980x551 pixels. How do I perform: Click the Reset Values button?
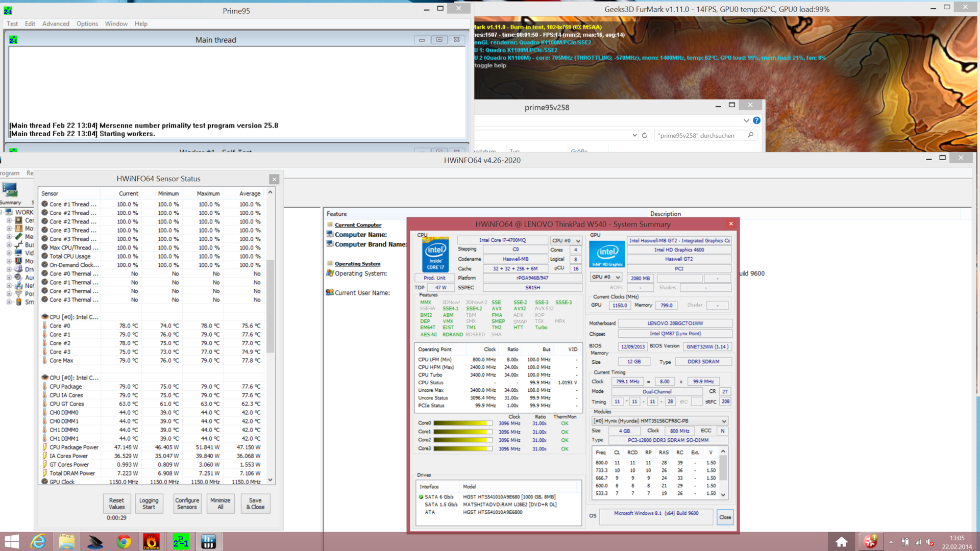116,504
